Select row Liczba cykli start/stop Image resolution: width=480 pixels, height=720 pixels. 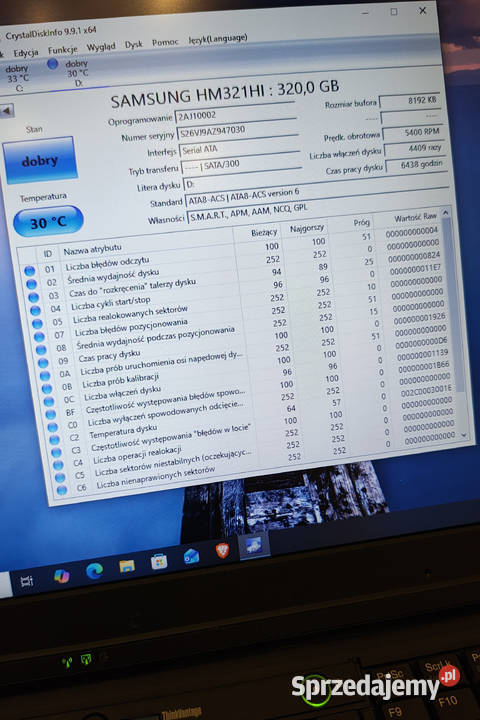(239, 291)
